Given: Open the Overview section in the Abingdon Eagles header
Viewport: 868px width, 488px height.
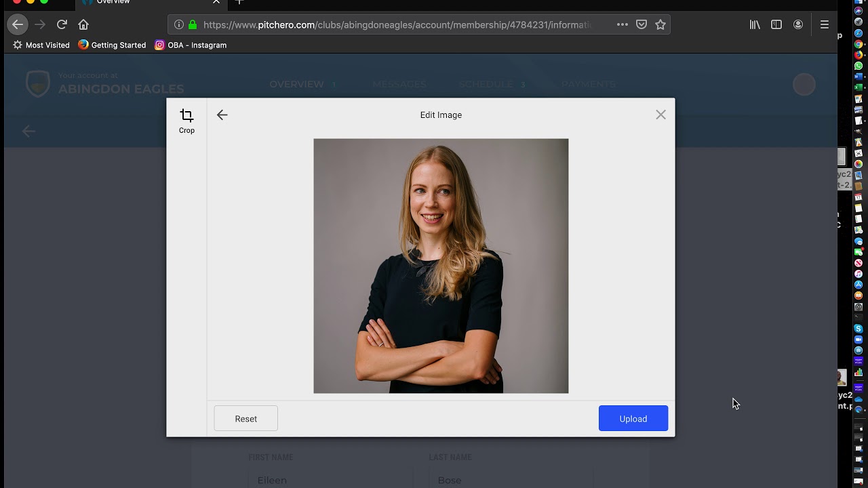Looking at the screenshot, I should click(x=297, y=84).
